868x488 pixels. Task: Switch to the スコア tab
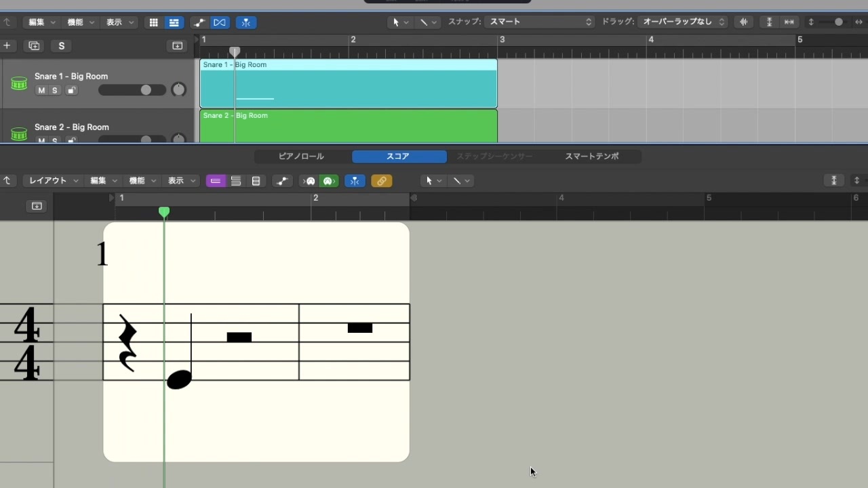399,157
